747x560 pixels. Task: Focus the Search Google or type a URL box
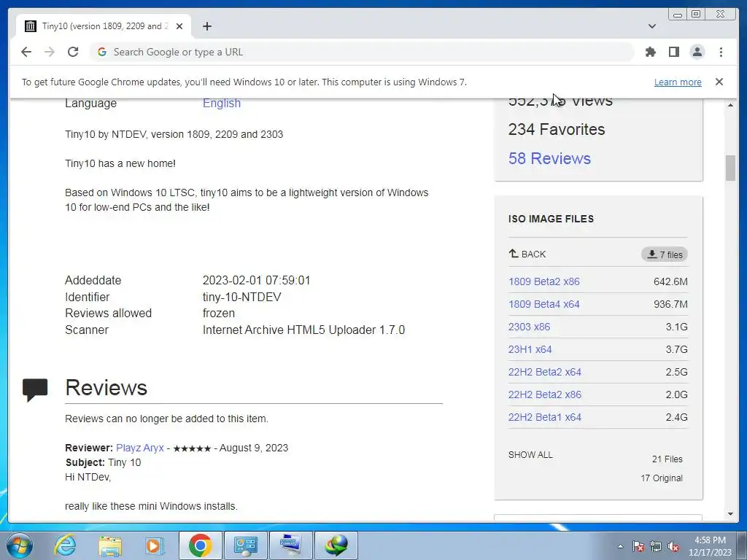tap(362, 52)
